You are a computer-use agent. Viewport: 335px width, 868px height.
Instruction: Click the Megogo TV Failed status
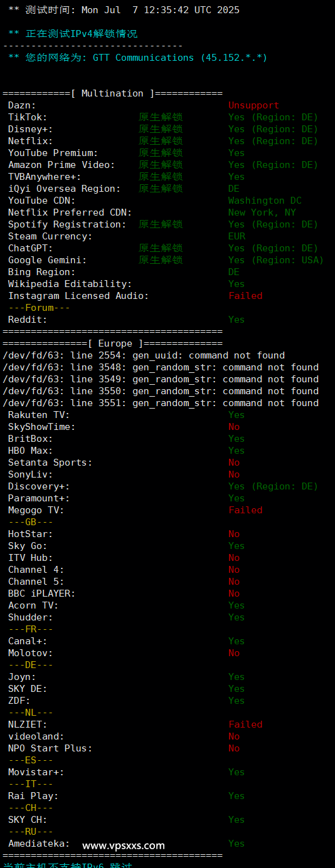[245, 510]
